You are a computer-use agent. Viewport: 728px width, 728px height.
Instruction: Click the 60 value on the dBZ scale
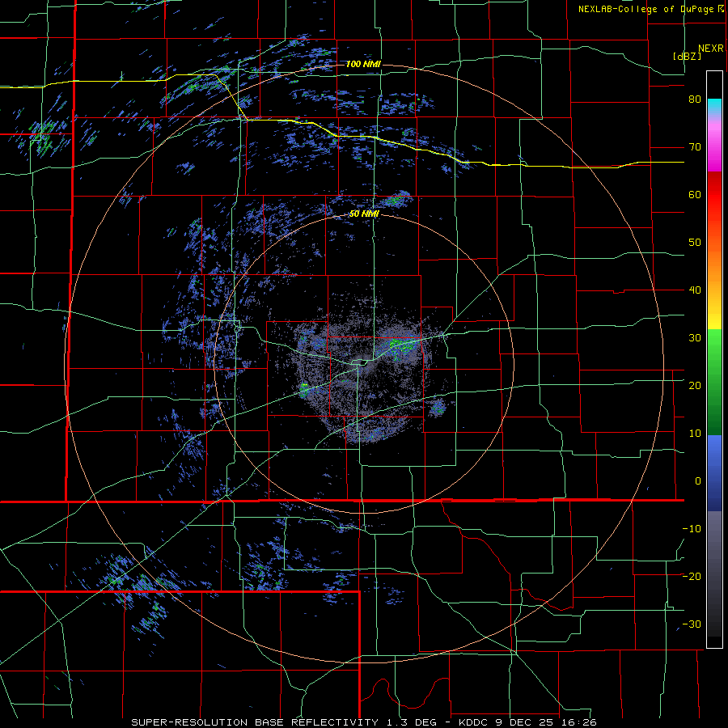point(695,195)
